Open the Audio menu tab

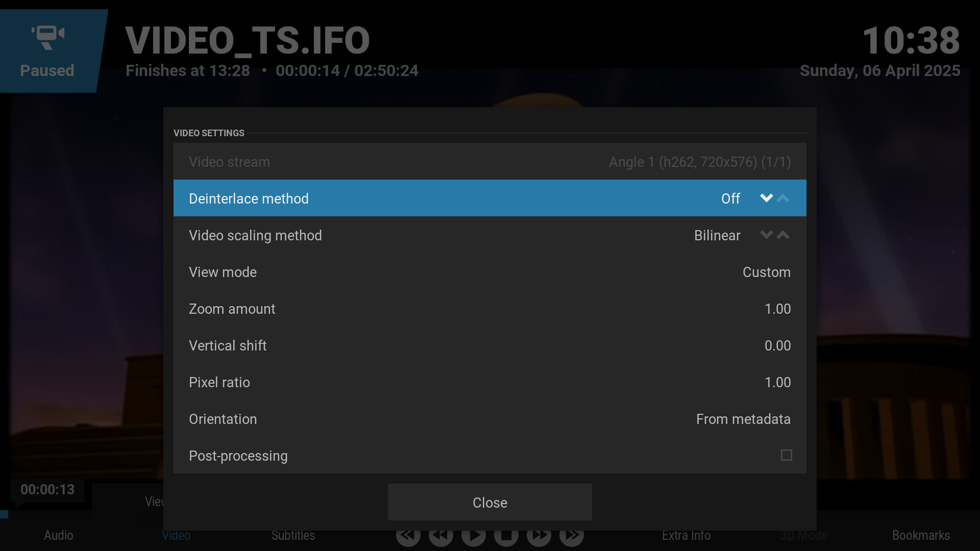(x=58, y=535)
